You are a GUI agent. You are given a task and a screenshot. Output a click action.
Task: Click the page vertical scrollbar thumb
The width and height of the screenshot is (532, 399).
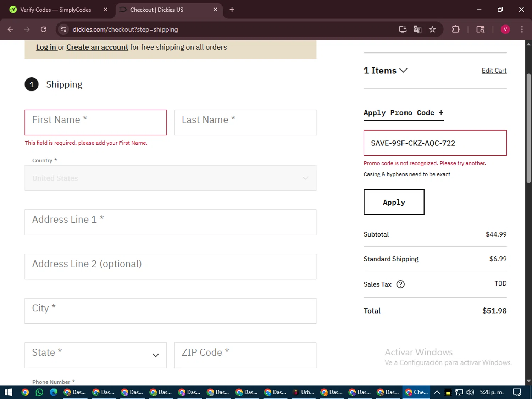pyautogui.click(x=529, y=128)
